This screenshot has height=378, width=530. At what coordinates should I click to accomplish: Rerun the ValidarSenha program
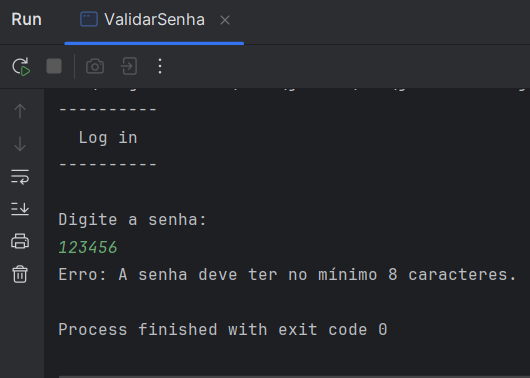click(21, 66)
